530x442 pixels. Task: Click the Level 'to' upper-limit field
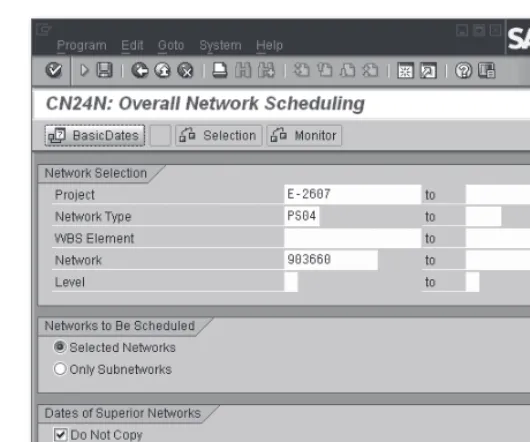coord(473,282)
